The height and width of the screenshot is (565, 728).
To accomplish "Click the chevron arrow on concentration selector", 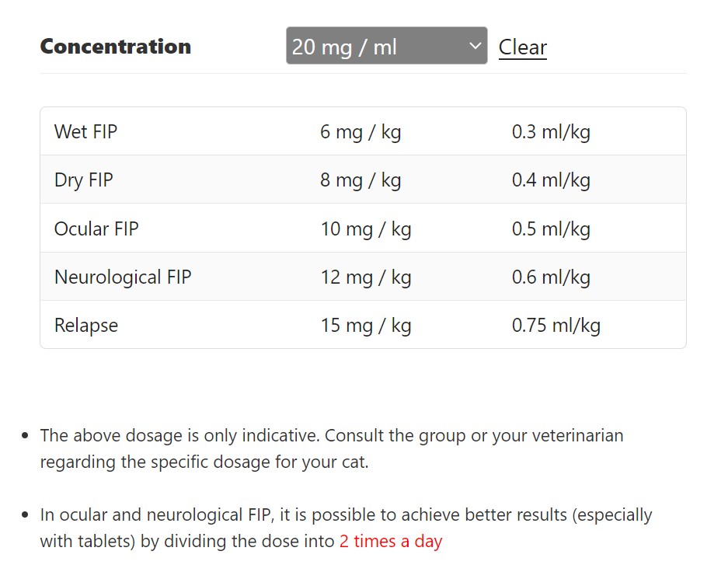I will tap(475, 47).
